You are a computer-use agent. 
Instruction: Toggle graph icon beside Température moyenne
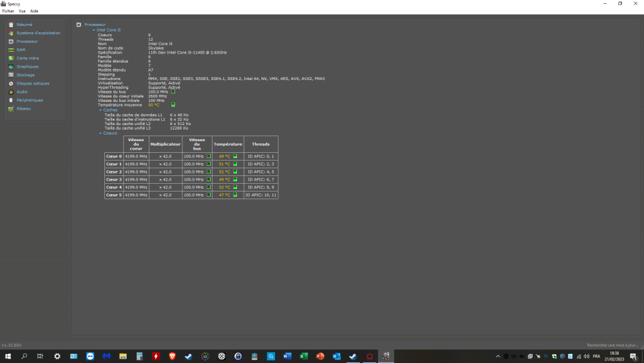tap(173, 105)
